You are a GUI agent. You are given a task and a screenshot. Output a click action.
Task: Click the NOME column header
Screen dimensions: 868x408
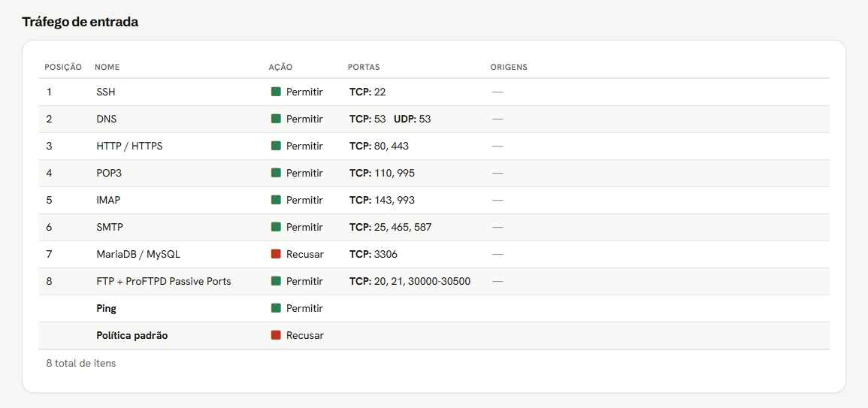coord(107,67)
